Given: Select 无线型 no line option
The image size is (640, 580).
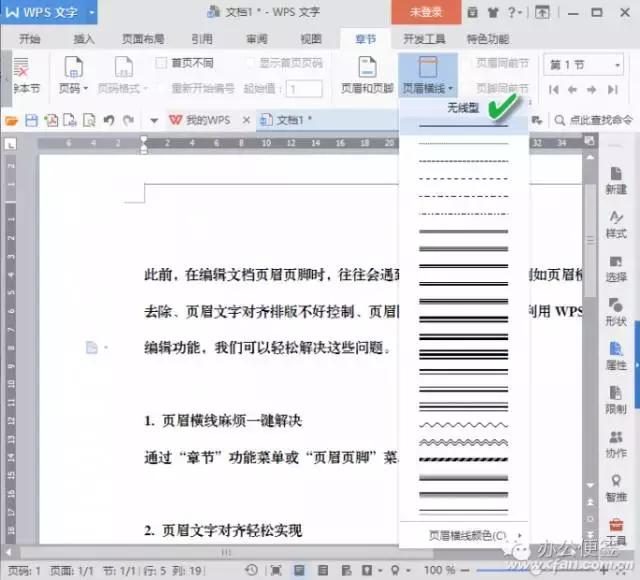Looking at the screenshot, I should [463, 108].
